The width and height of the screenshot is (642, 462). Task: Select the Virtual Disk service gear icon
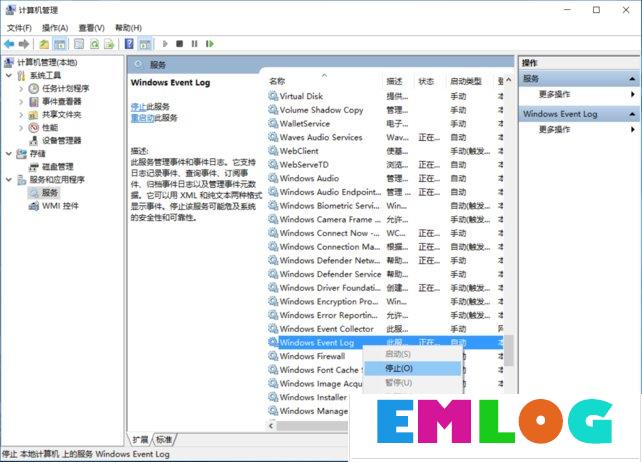pyautogui.click(x=273, y=96)
